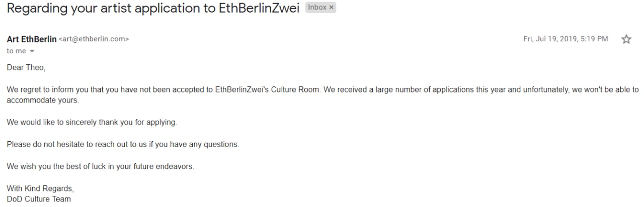Click the "We regret to inform you" sentence

pyautogui.click(x=164, y=90)
